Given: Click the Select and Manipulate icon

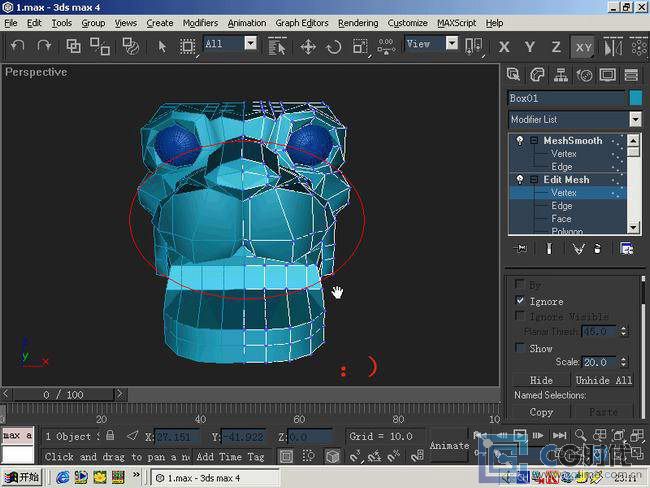Looking at the screenshot, I should point(386,46).
